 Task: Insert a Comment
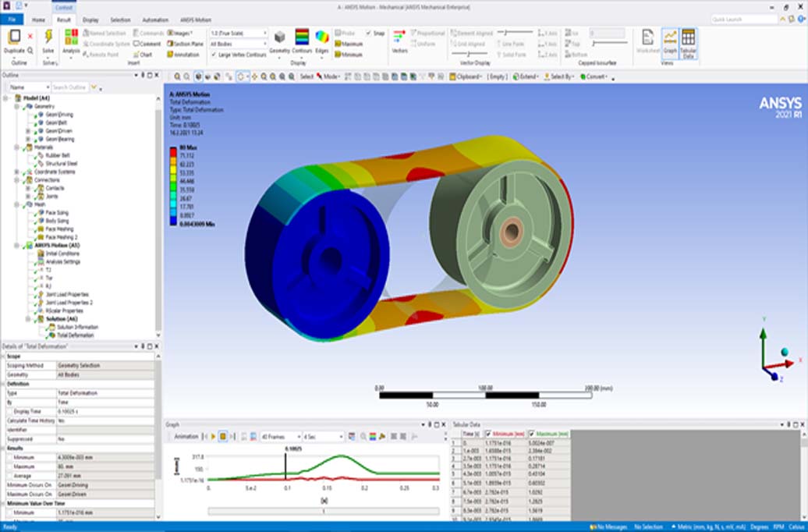coord(147,44)
